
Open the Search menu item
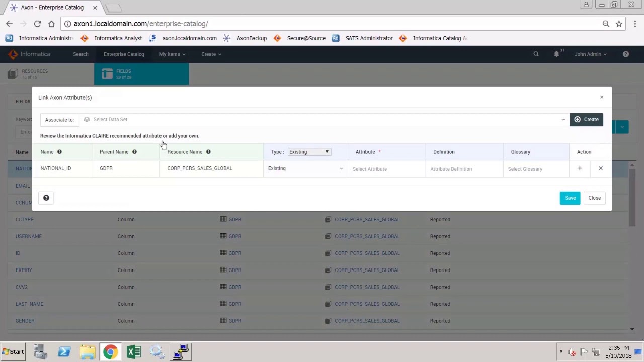(80, 54)
